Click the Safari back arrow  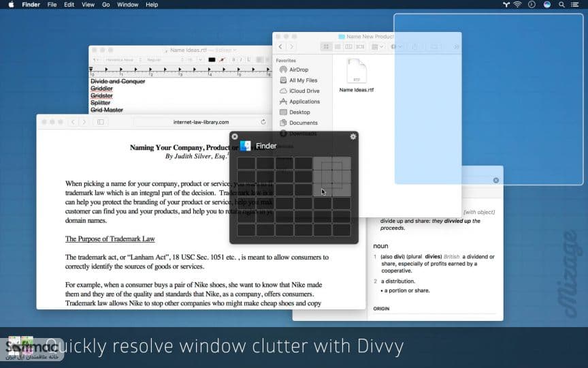[73, 122]
